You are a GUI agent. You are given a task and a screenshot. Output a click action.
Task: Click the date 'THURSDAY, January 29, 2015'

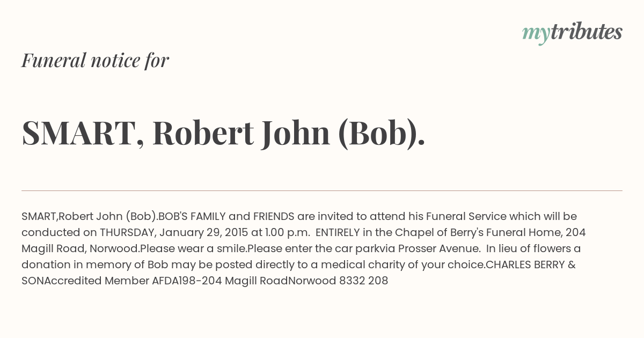[173, 232]
